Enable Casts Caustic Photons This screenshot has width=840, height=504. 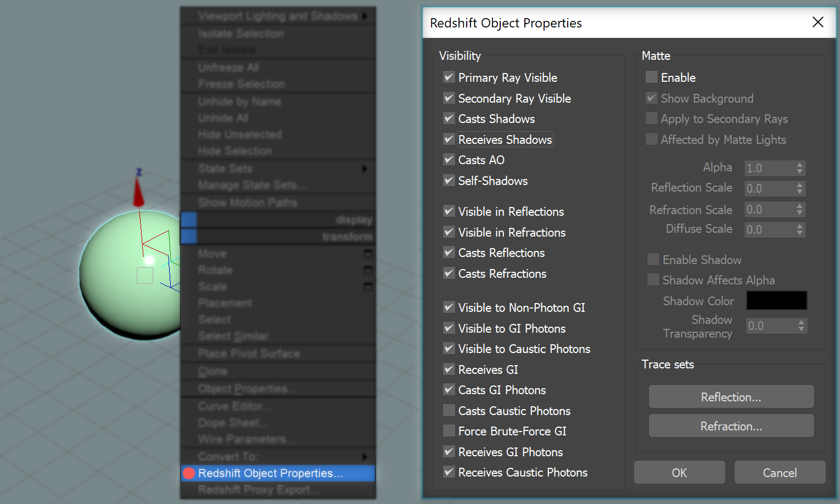click(449, 411)
